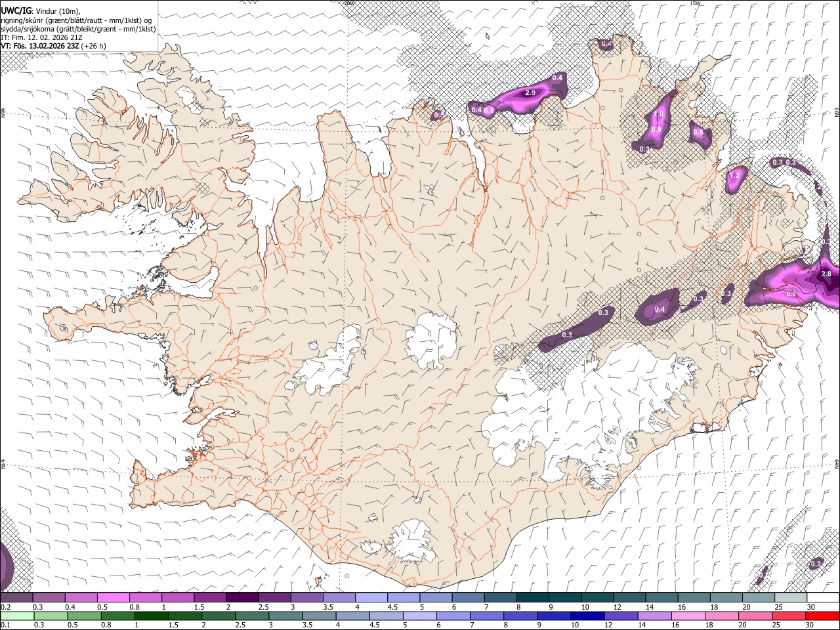Select the 1.2 value label in the northeast
Viewport: 840px width, 630px height.
tap(734, 176)
